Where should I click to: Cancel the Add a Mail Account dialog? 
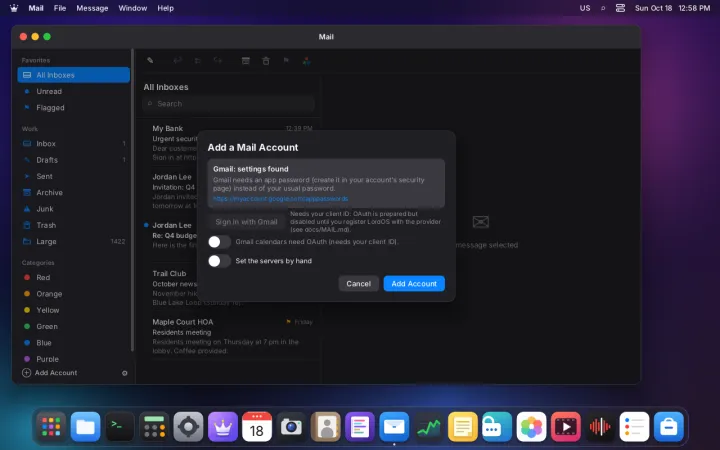359,284
